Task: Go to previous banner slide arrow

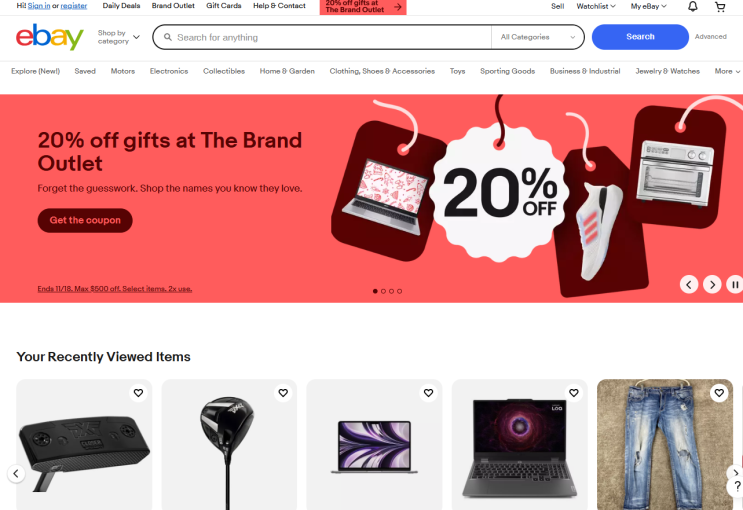Action: 689,284
